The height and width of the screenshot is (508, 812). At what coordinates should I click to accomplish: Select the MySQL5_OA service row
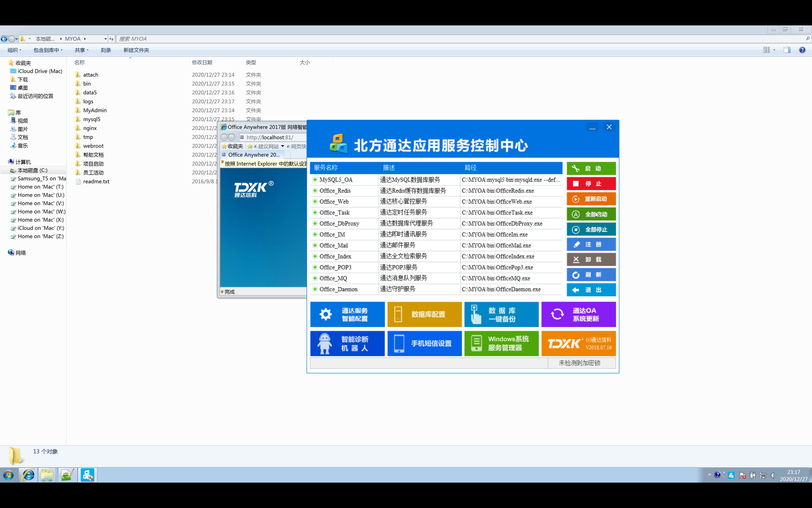[x=436, y=180]
